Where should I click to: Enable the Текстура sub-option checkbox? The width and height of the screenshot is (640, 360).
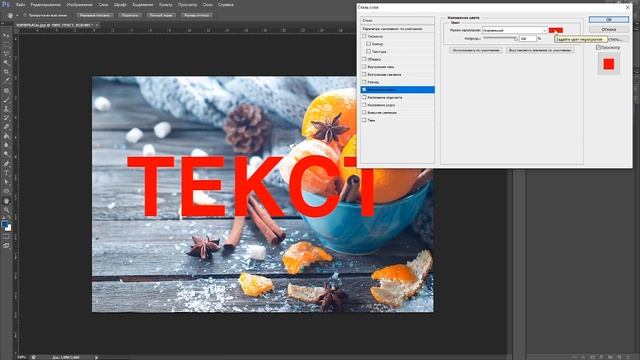tap(368, 51)
